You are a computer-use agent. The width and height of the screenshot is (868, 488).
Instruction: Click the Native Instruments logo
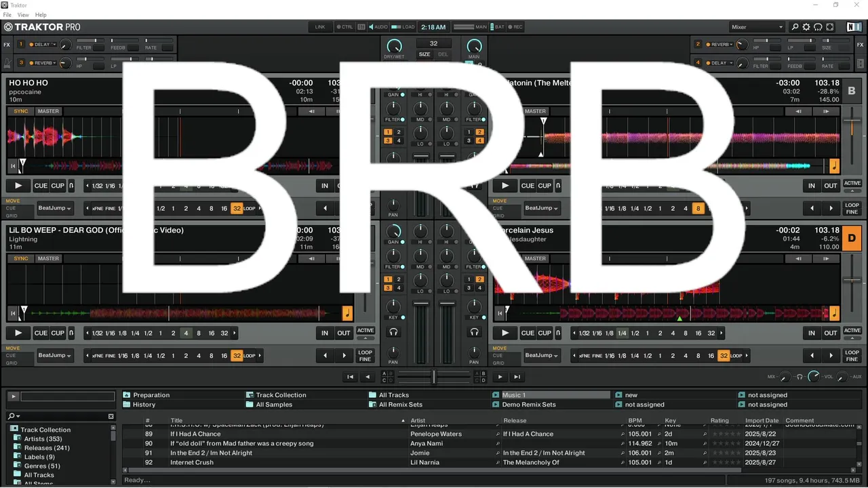pyautogui.click(x=854, y=27)
